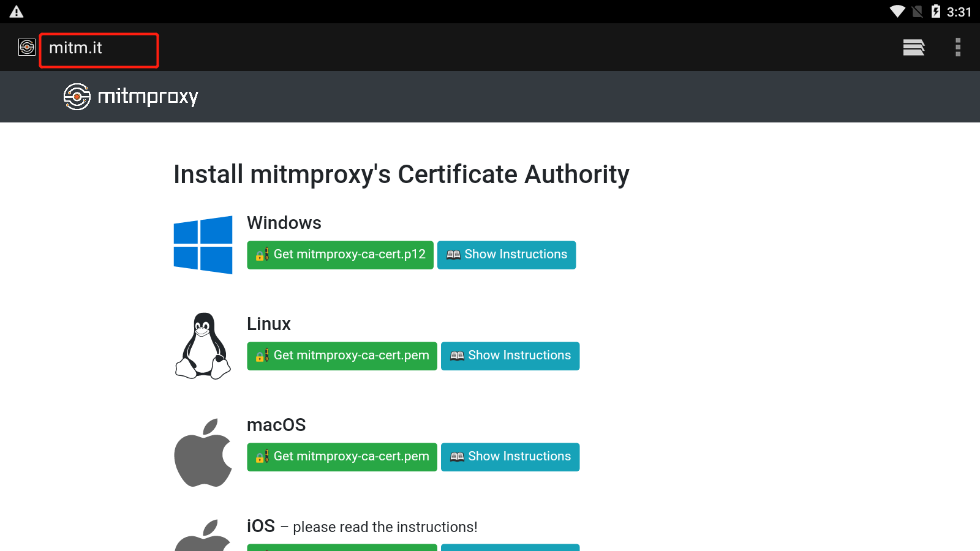Open the browser tabs stack icon
This screenshot has width=980, height=551.
pyautogui.click(x=913, y=47)
